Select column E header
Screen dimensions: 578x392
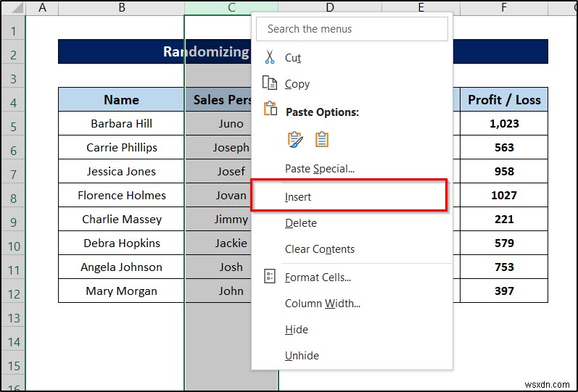tap(421, 7)
